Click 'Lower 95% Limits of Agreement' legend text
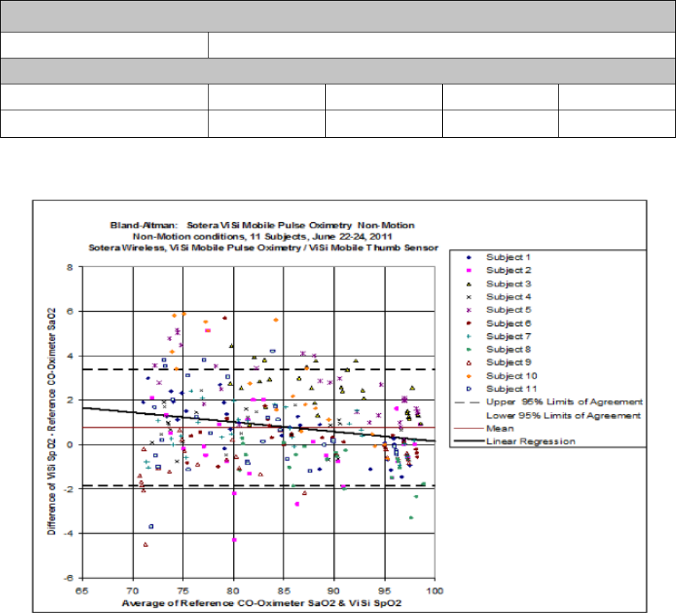 [x=563, y=415]
